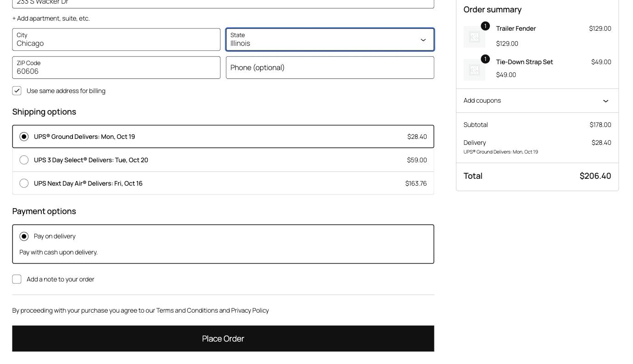Click the Subtotal label in order summary
633x364 pixels.
(476, 125)
